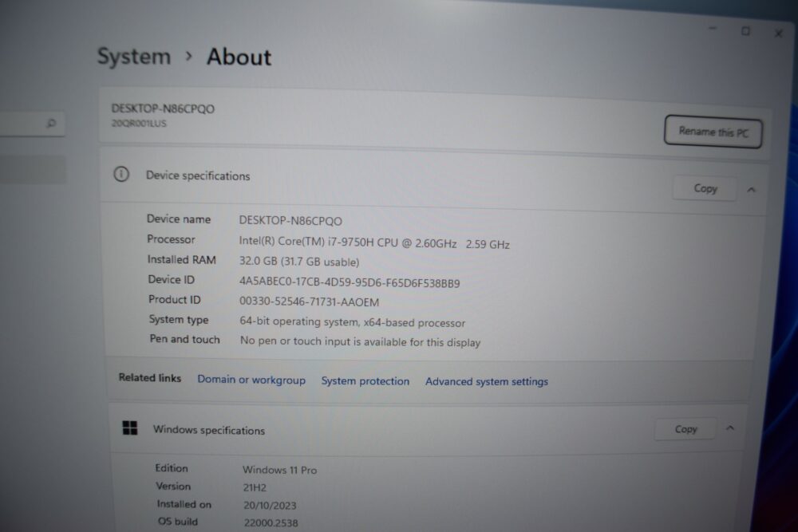The width and height of the screenshot is (798, 532).
Task: Select the installed on date 20/10/2023
Action: [270, 506]
